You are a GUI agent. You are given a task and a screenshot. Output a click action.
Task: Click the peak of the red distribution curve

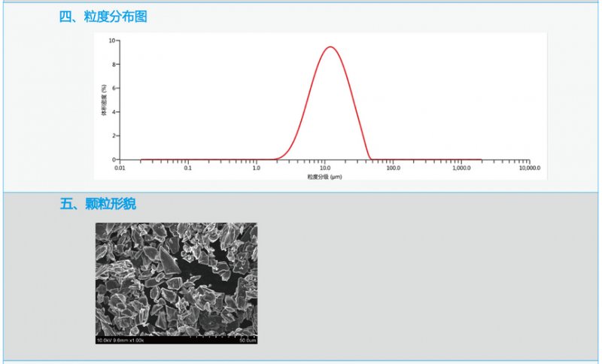click(x=330, y=47)
